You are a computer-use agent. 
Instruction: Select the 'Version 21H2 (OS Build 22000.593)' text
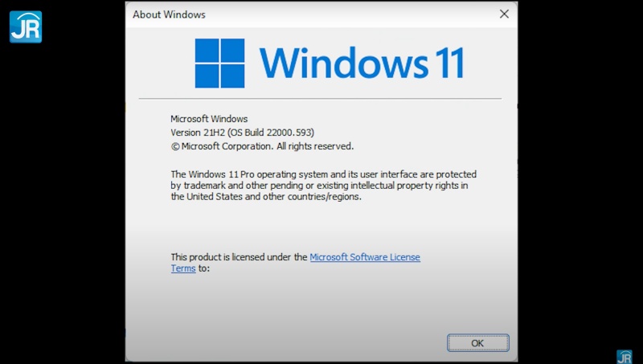coord(243,133)
